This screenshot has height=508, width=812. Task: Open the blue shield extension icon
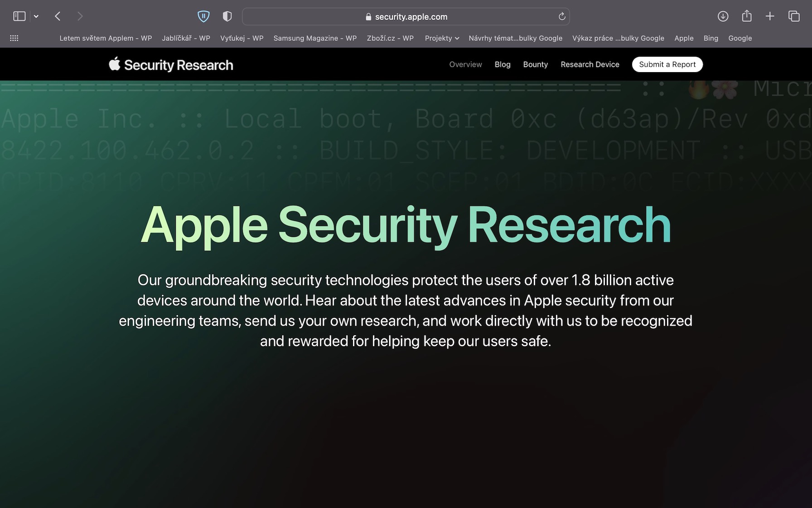(203, 16)
